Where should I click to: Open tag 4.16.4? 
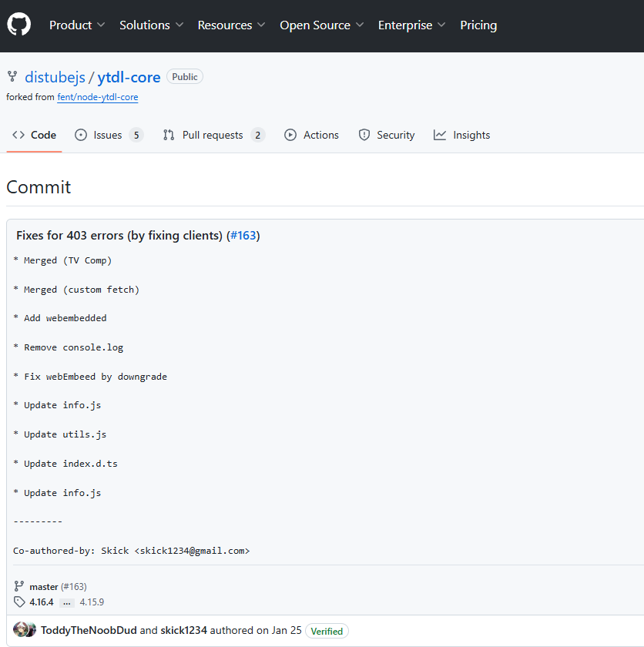pos(42,602)
